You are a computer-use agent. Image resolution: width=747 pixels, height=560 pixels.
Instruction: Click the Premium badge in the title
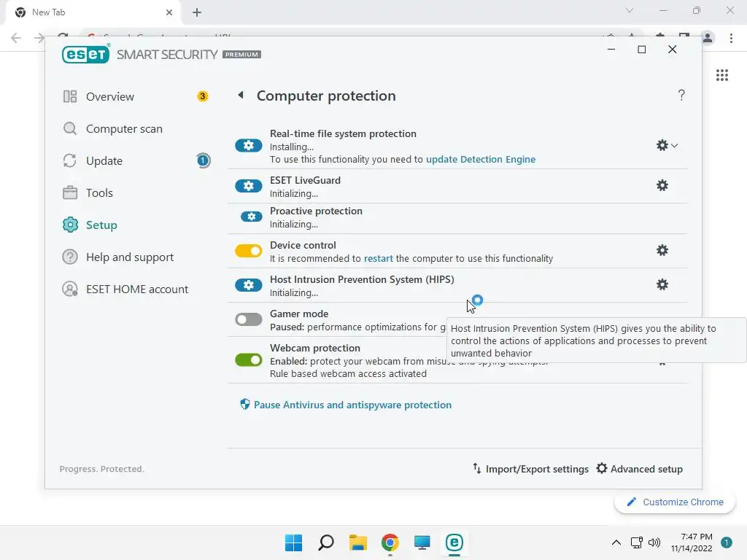pos(241,54)
